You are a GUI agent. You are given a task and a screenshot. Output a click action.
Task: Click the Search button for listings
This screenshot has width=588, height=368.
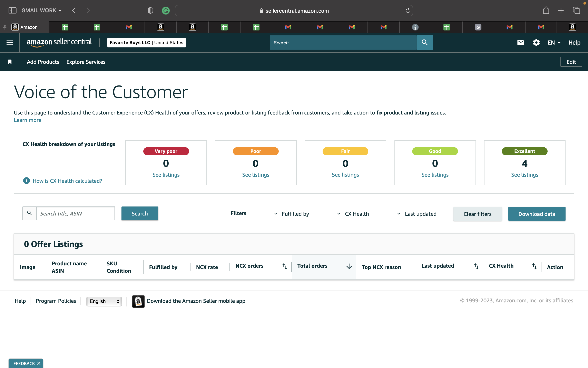tap(140, 213)
